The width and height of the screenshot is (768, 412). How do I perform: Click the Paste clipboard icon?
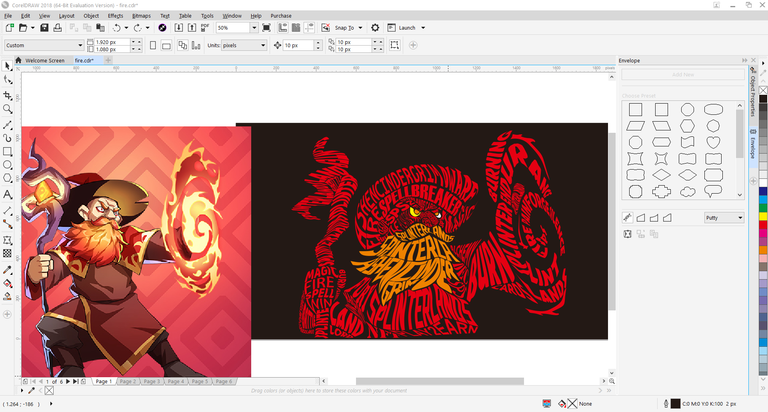tap(100, 28)
